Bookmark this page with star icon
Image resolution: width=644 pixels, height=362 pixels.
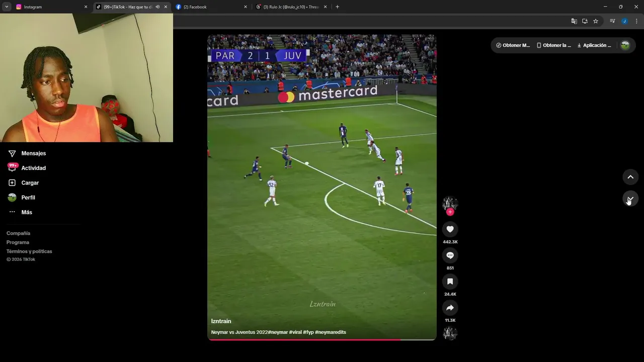596,21
